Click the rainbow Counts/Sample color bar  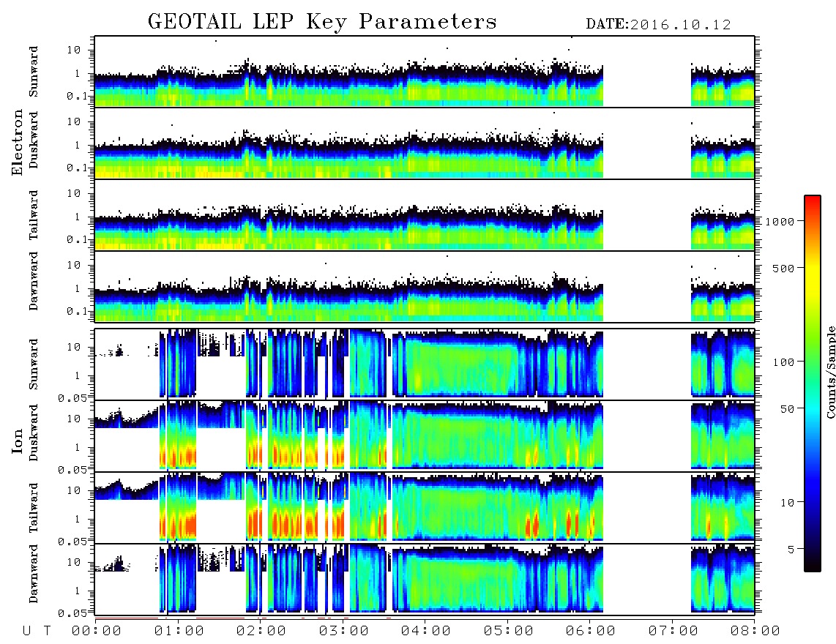[813, 383]
